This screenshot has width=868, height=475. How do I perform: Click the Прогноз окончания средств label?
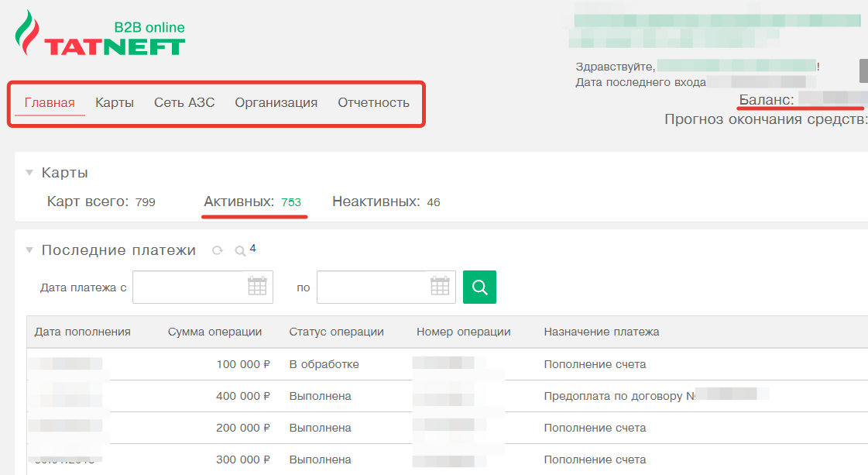pyautogui.click(x=766, y=119)
